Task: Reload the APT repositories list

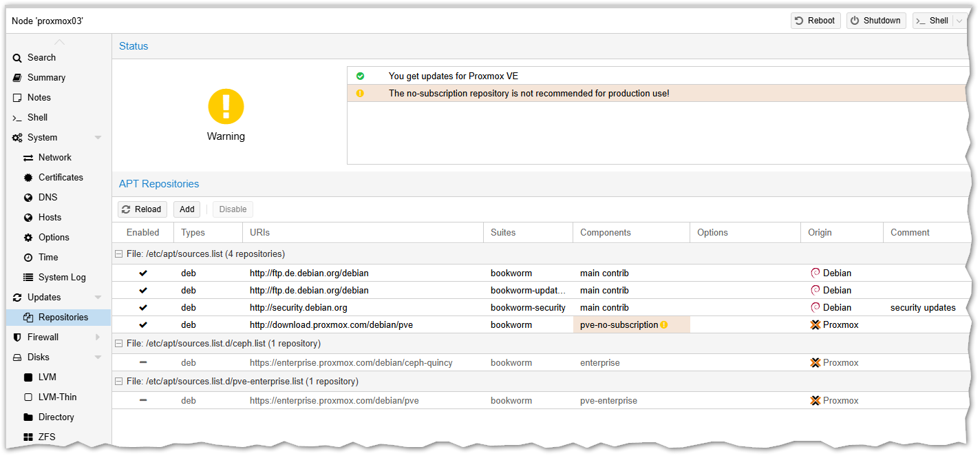Action: tap(142, 209)
